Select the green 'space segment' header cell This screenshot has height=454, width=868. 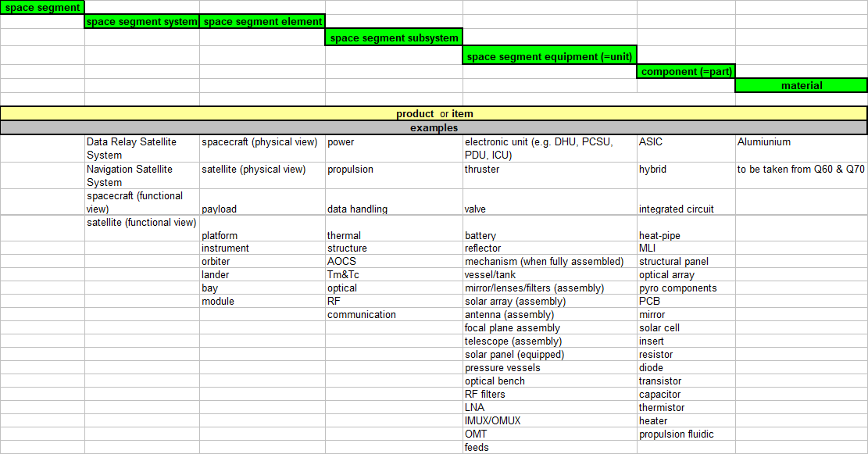click(x=42, y=8)
